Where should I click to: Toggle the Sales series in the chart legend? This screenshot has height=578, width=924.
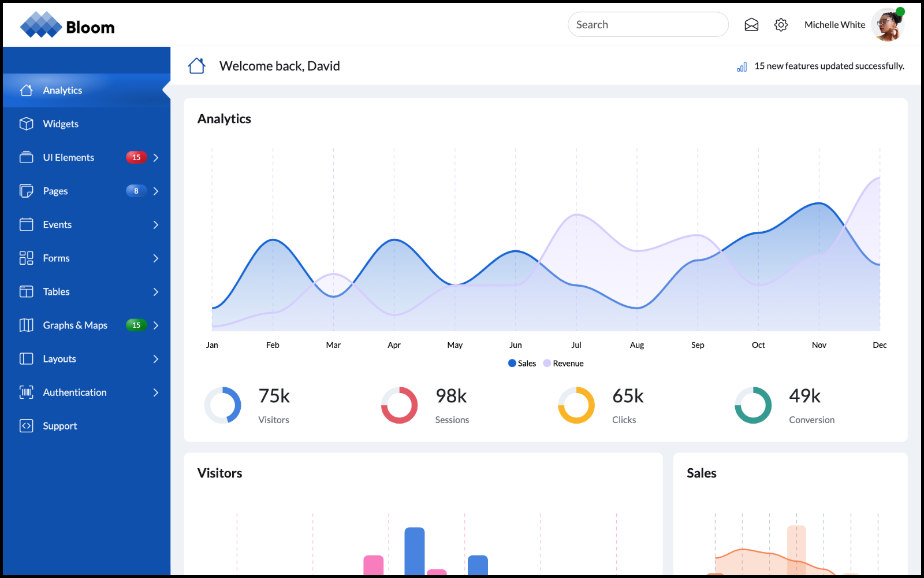coord(521,363)
